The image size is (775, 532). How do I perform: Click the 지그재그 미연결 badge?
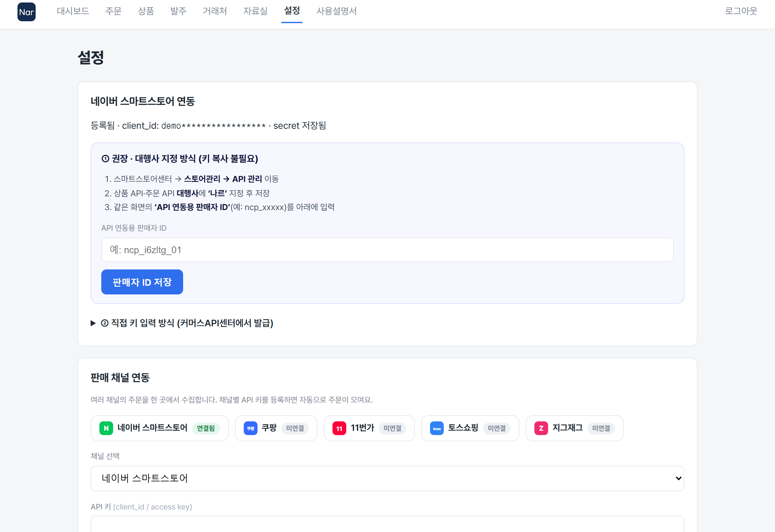click(601, 428)
